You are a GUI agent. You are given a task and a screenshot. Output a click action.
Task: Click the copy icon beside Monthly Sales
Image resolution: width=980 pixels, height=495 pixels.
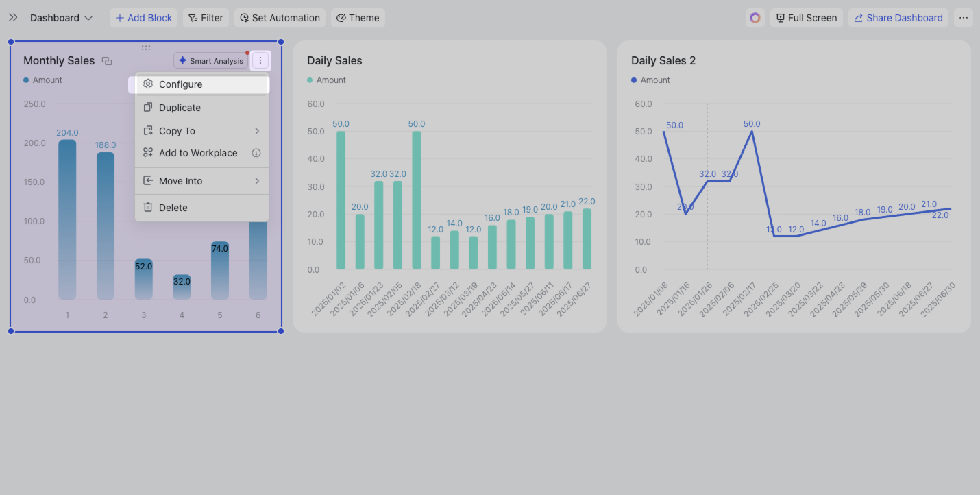coord(107,61)
